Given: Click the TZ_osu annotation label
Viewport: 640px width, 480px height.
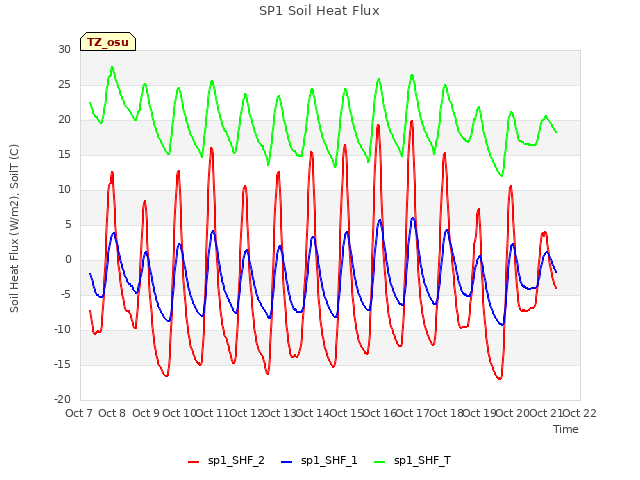Looking at the screenshot, I should 108,42.
